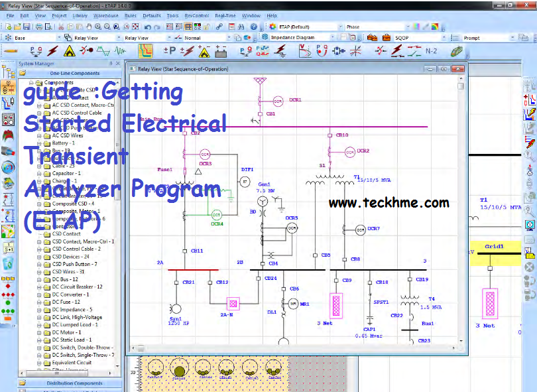Open the ETAP (Default) theme dropdown

[x=340, y=27]
